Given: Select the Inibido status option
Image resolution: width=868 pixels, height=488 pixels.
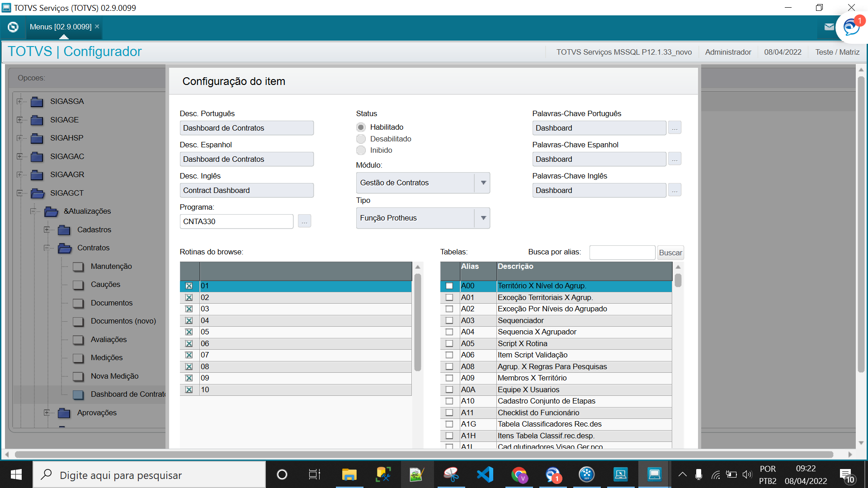Looking at the screenshot, I should (361, 150).
